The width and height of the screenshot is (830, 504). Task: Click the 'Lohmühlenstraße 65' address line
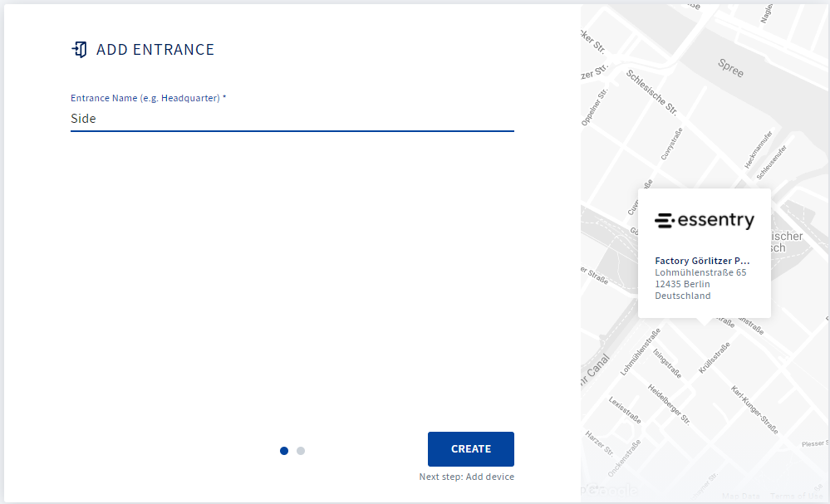pyautogui.click(x=700, y=272)
